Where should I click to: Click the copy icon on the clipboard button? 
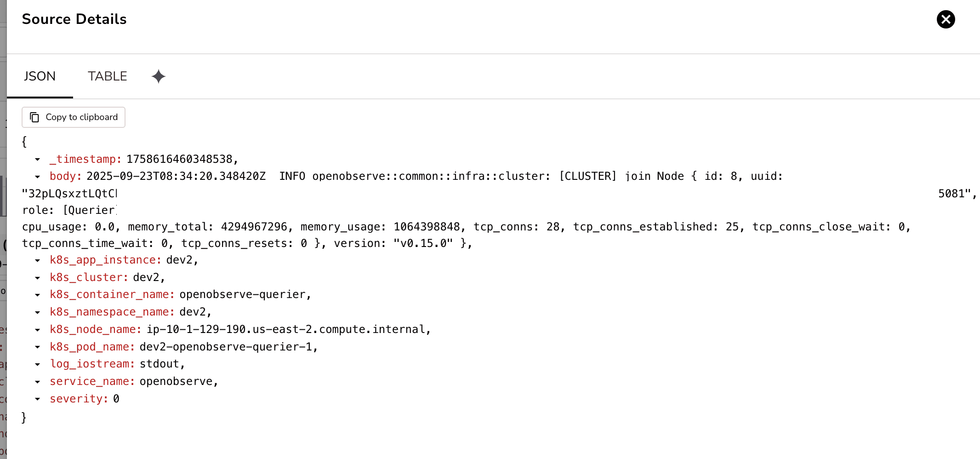click(34, 117)
